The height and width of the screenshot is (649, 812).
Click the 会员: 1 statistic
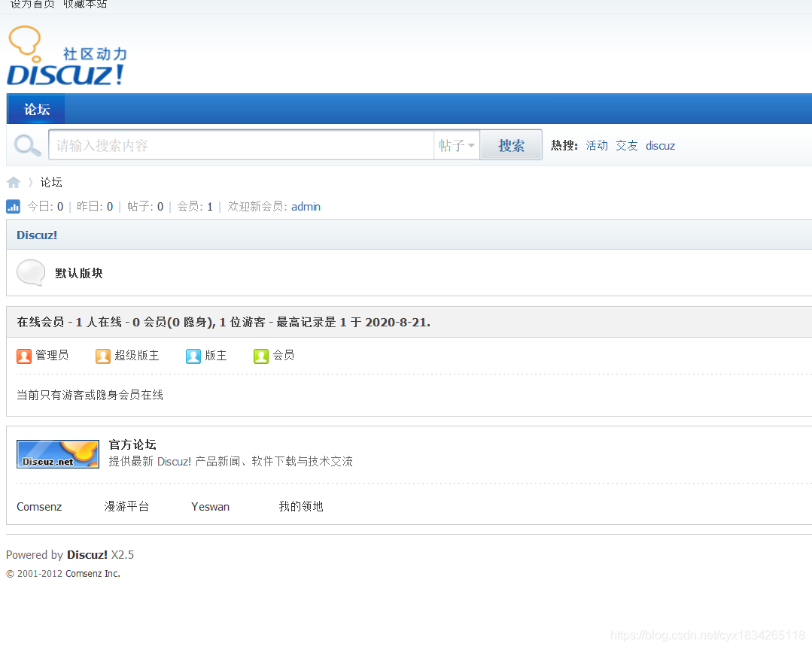pos(195,207)
